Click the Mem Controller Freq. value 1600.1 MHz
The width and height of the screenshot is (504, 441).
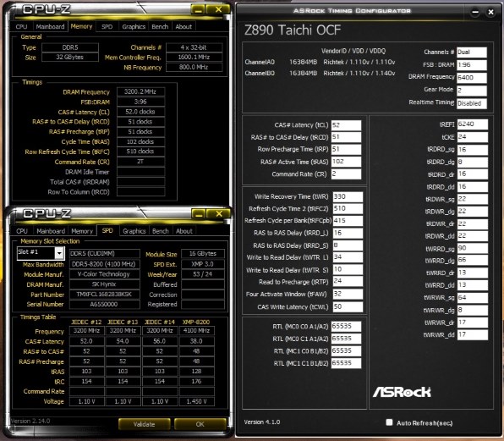tap(194, 57)
